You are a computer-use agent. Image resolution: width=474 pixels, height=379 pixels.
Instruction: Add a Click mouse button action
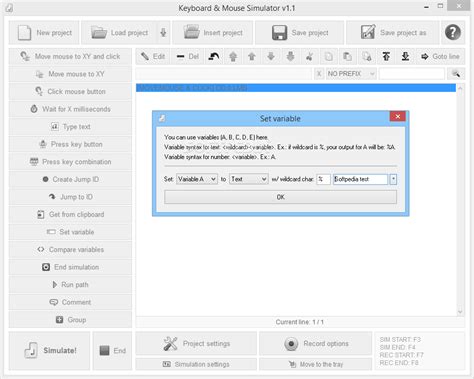click(x=70, y=91)
